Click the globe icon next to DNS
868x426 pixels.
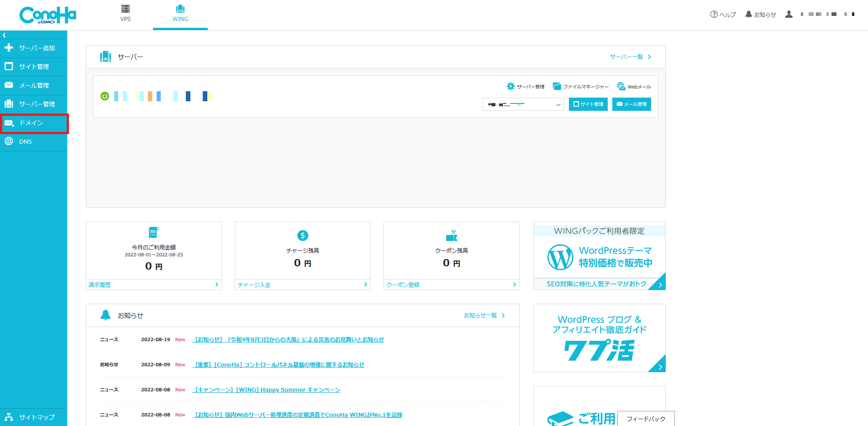pyautogui.click(x=9, y=141)
